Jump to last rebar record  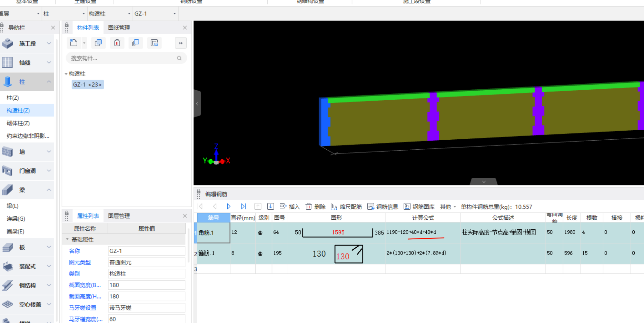(243, 206)
